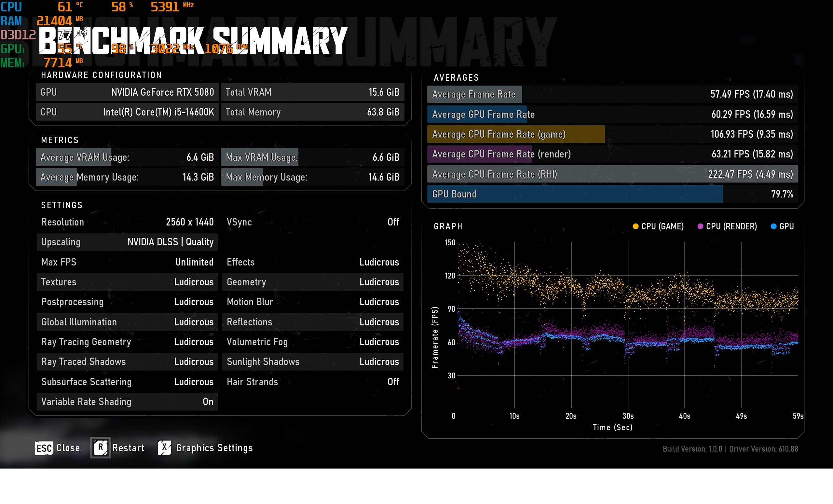The image size is (833, 504).
Task: Click the ESC key icon
Action: (44, 448)
